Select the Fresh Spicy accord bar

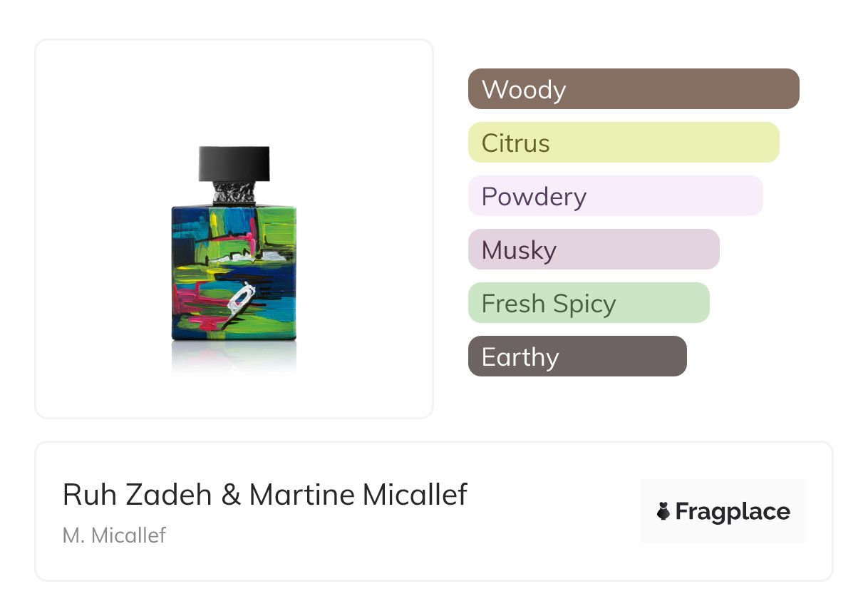[589, 303]
